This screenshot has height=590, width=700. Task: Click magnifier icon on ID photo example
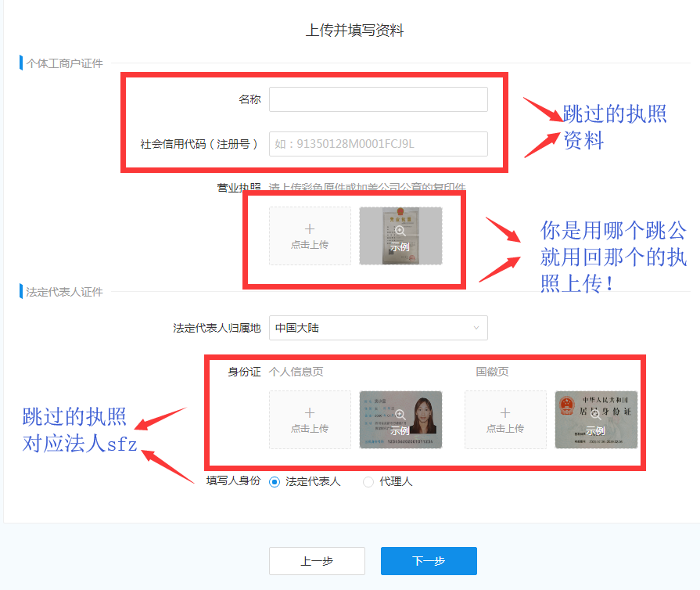400,415
